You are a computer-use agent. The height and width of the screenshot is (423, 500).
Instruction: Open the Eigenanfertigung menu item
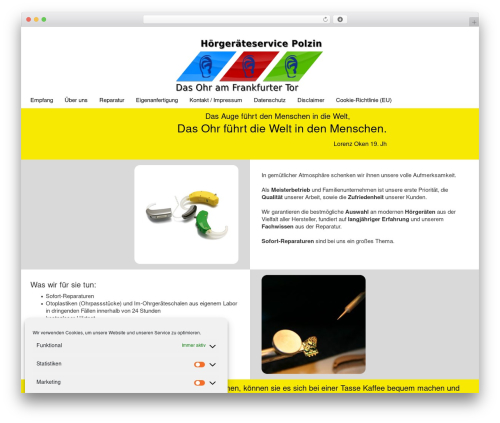(x=157, y=100)
